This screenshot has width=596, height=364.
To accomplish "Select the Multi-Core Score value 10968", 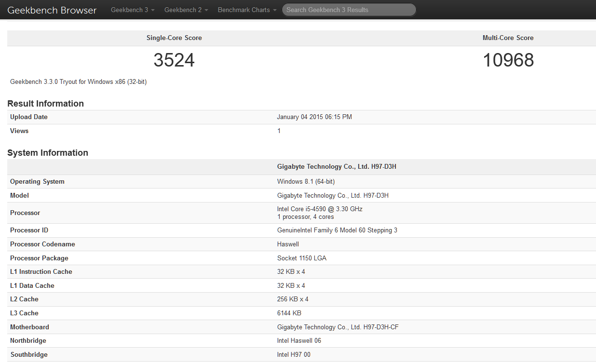I will (x=508, y=60).
